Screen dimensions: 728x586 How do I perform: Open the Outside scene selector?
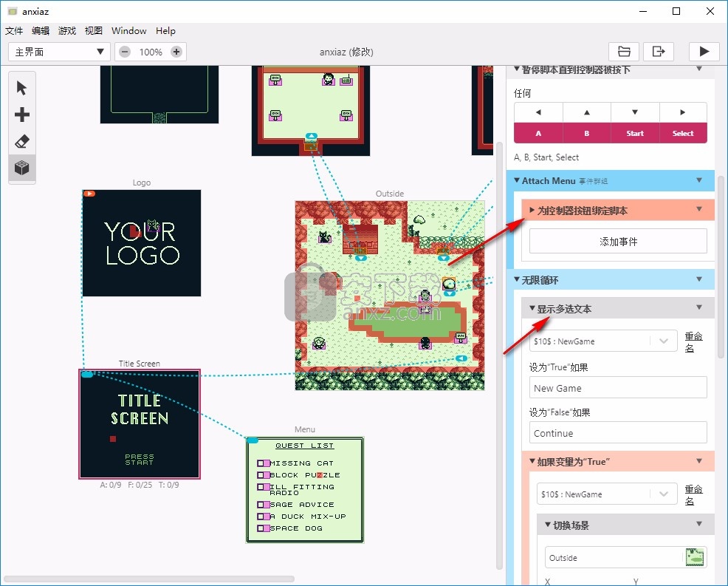pyautogui.click(x=626, y=557)
